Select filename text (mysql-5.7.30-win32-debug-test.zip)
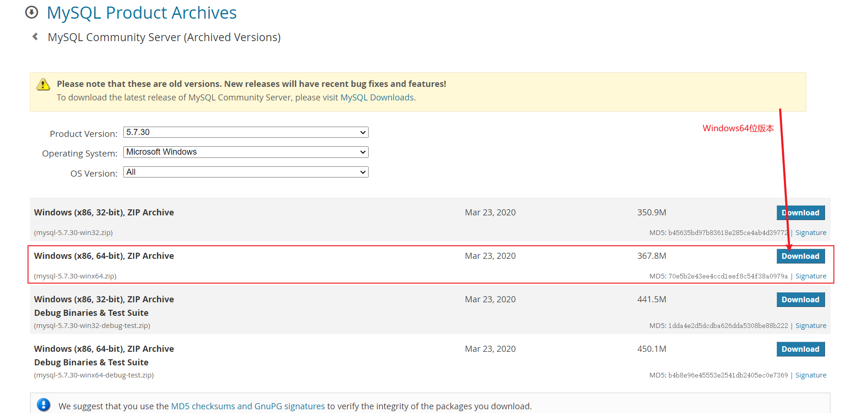Screen dimensions: 868x413 92,326
